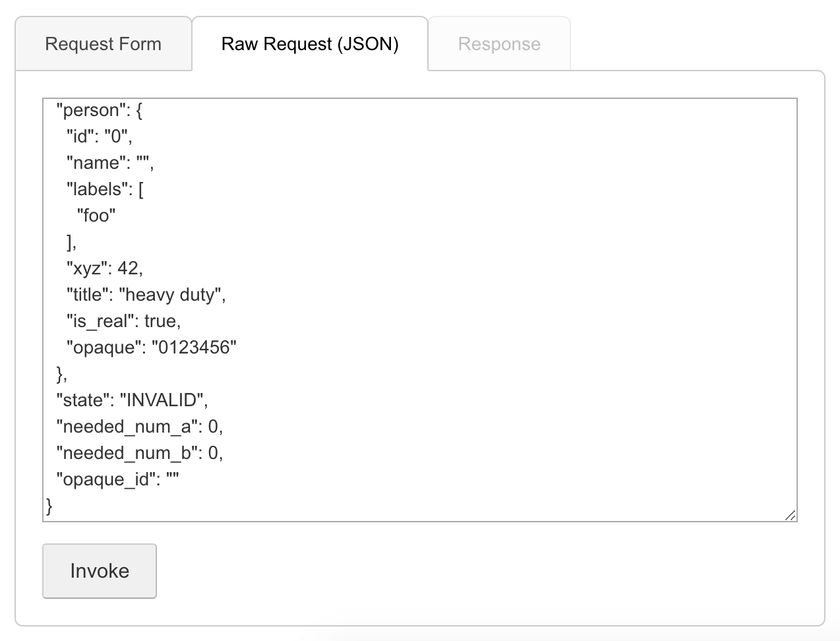Click the "opaque" value "0123456"

click(196, 348)
